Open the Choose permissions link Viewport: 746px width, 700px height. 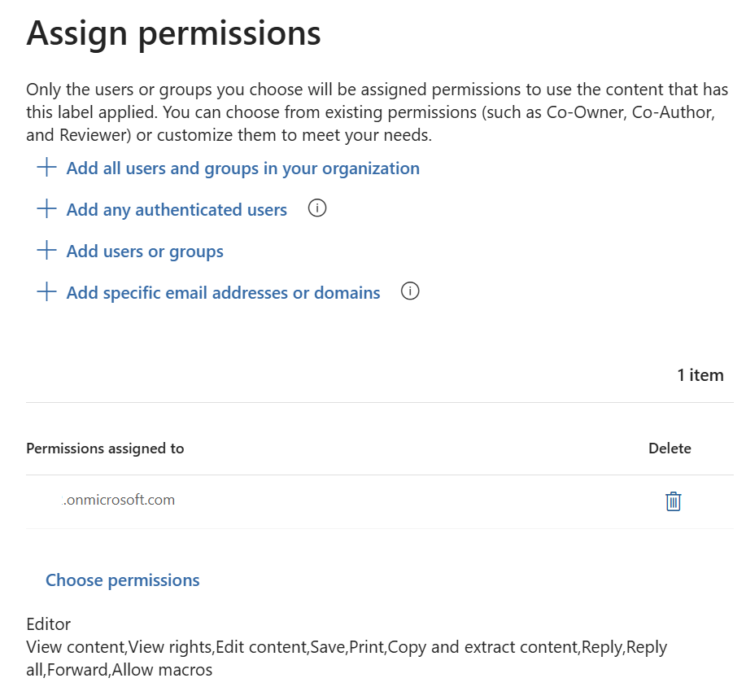click(x=122, y=580)
